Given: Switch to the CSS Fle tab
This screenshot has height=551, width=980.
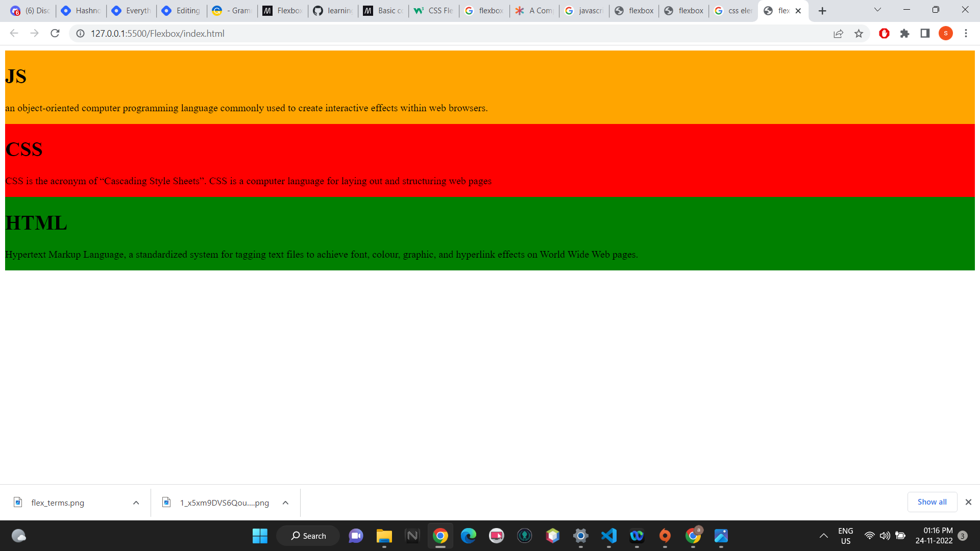Looking at the screenshot, I should click(x=434, y=11).
